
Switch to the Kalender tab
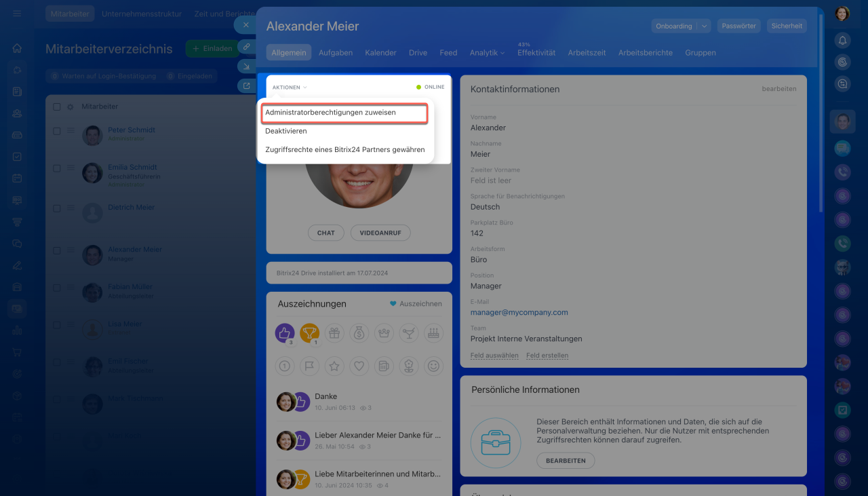(380, 53)
